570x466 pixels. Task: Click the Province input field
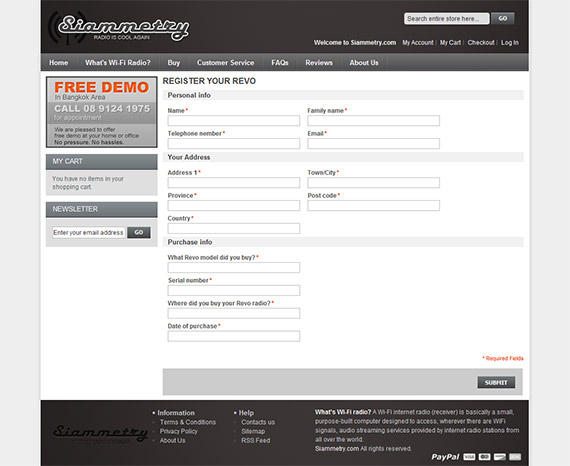pyautogui.click(x=234, y=205)
